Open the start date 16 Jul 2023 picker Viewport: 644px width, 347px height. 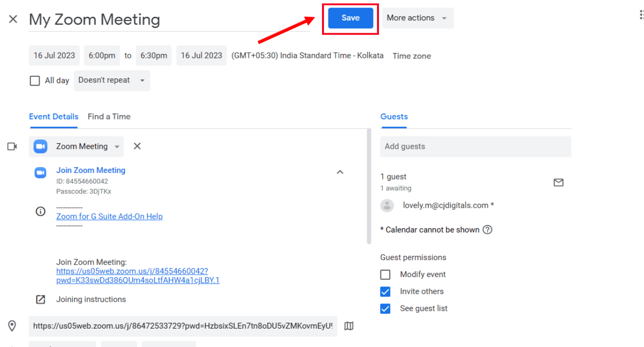[x=54, y=56]
